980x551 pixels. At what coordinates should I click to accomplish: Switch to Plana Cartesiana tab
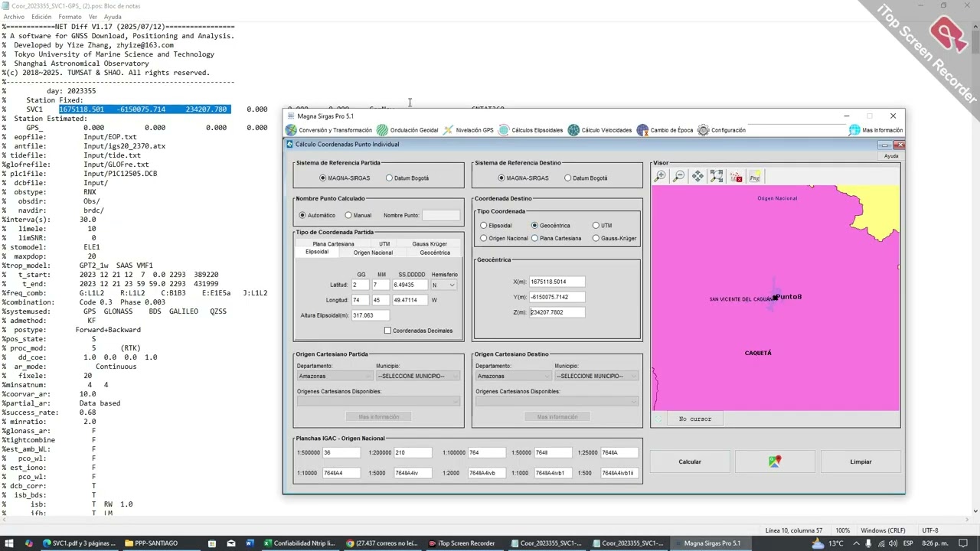pyautogui.click(x=333, y=244)
